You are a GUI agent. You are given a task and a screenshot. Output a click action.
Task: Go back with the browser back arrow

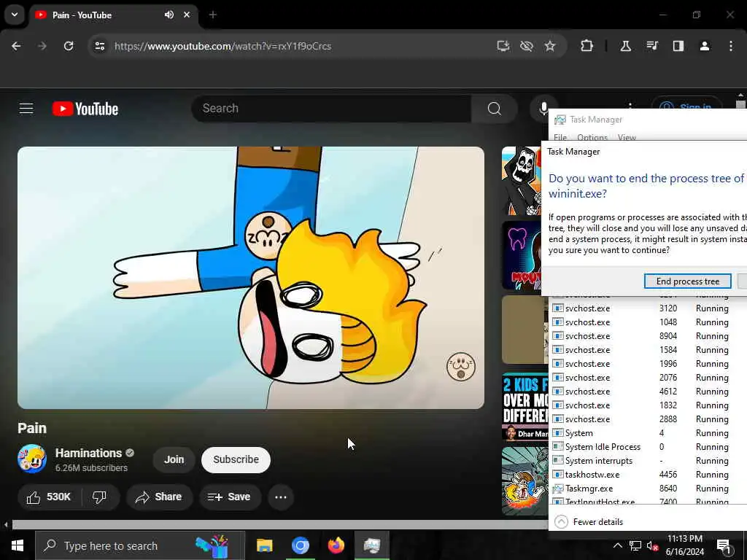(16, 46)
